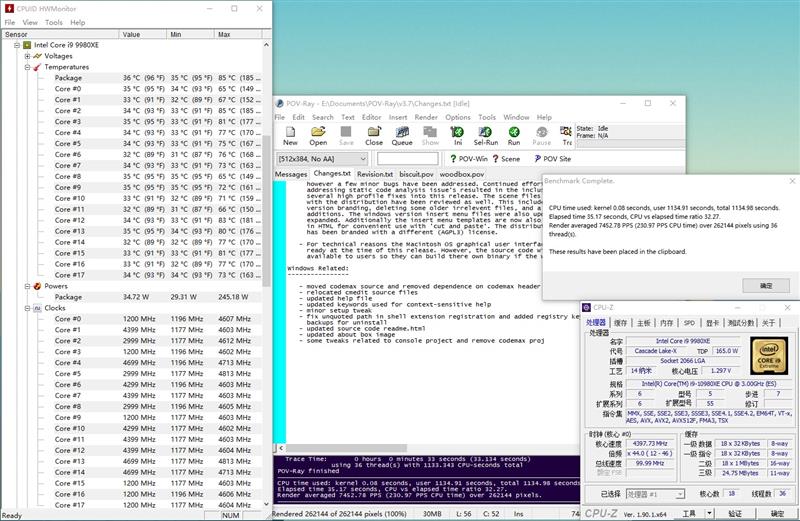Open the POV-Win help icon
Screen dimensions: 800x521
click(453, 159)
